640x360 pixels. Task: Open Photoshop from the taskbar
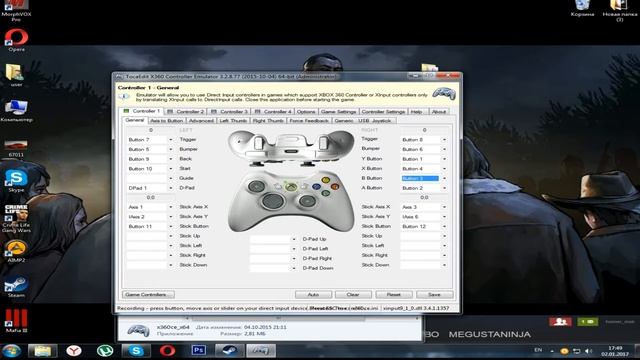pyautogui.click(x=199, y=351)
